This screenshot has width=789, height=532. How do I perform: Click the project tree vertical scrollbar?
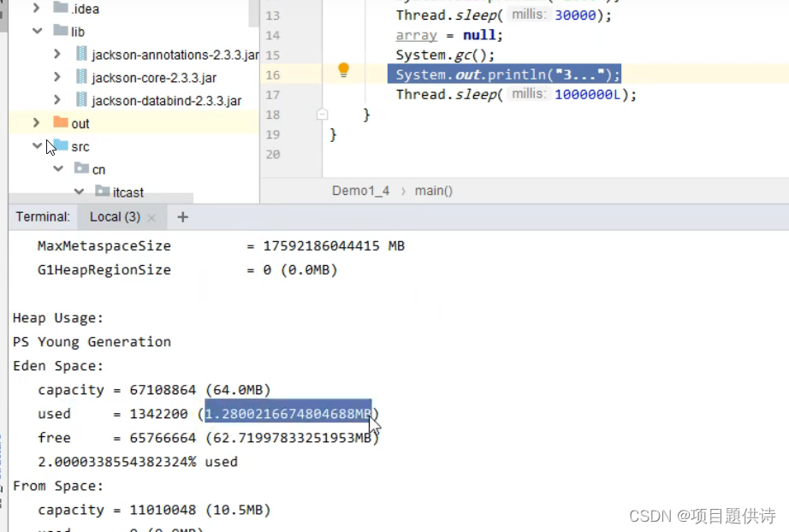pos(253,13)
